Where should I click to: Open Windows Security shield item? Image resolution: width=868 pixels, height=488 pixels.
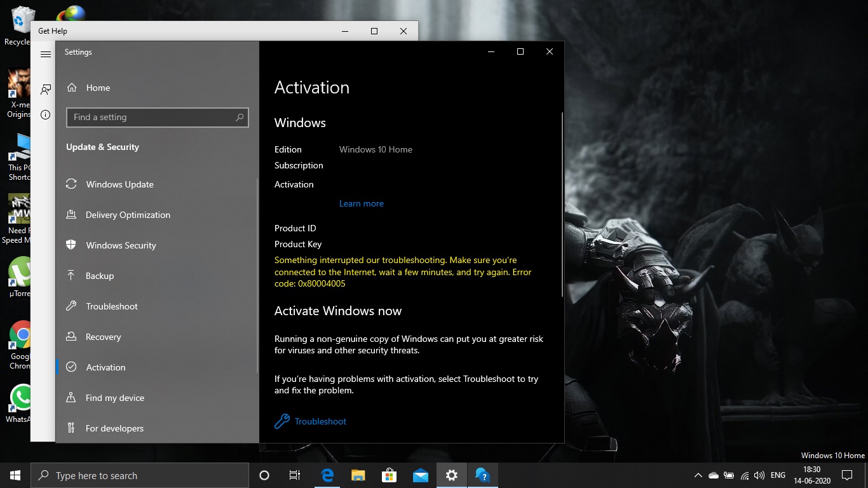[x=121, y=245]
